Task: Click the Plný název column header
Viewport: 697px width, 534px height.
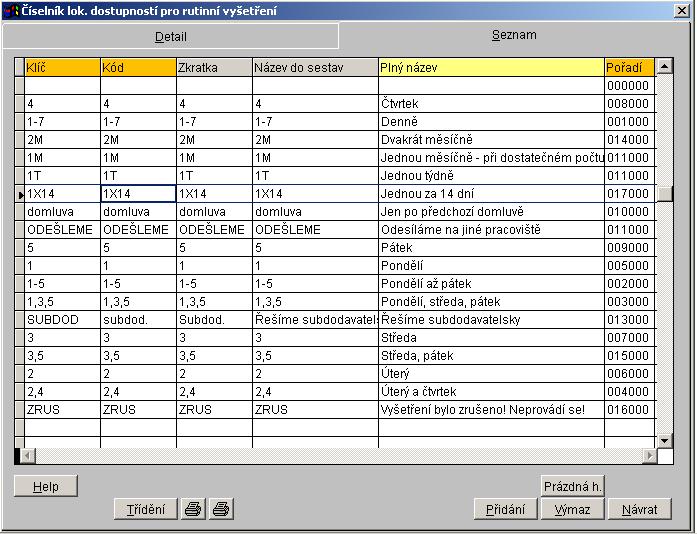Action: [490, 67]
